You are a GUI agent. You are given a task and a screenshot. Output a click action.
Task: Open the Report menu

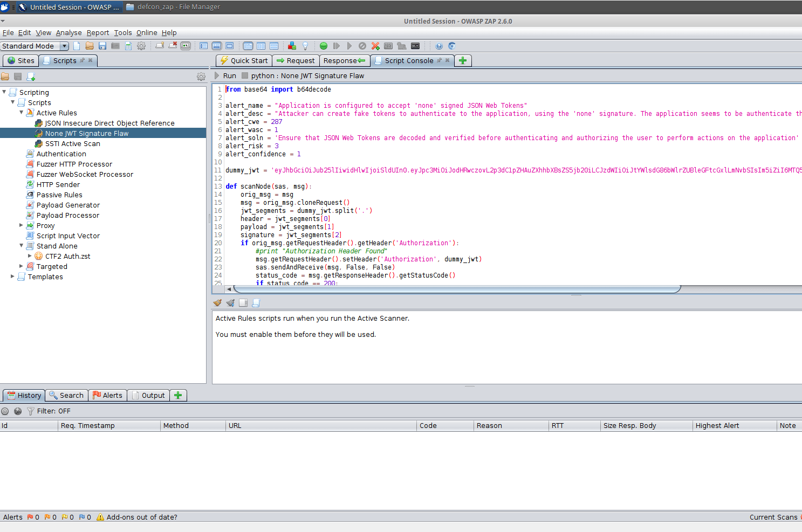pos(98,33)
